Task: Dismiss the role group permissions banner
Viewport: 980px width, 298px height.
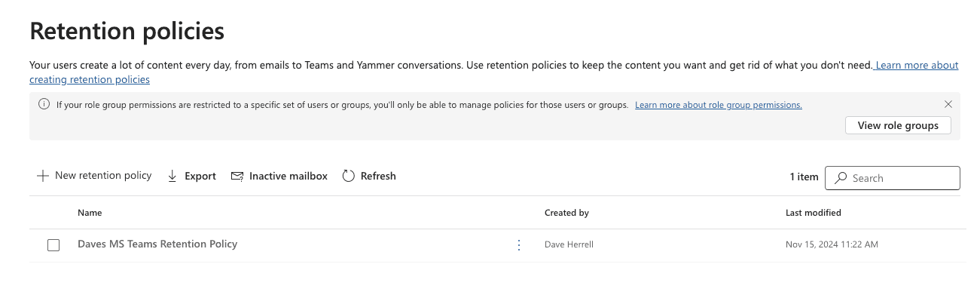Action: click(x=948, y=104)
